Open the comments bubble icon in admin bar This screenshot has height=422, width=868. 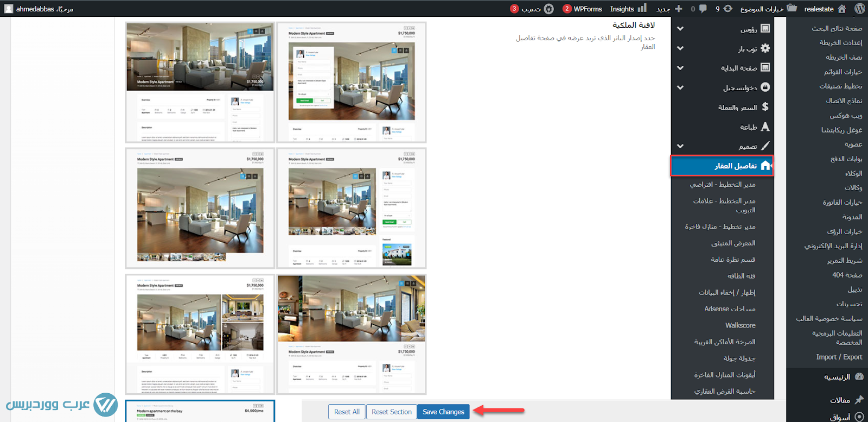pyautogui.click(x=703, y=9)
